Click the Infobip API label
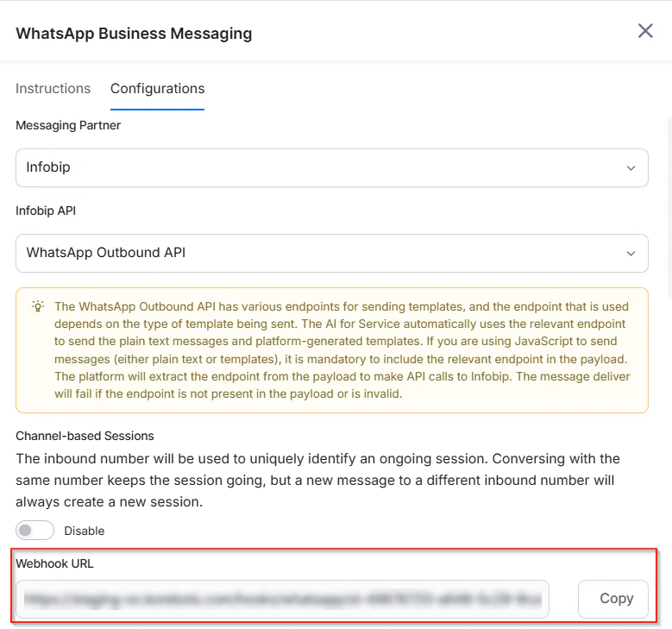This screenshot has height=629, width=672. coord(46,211)
